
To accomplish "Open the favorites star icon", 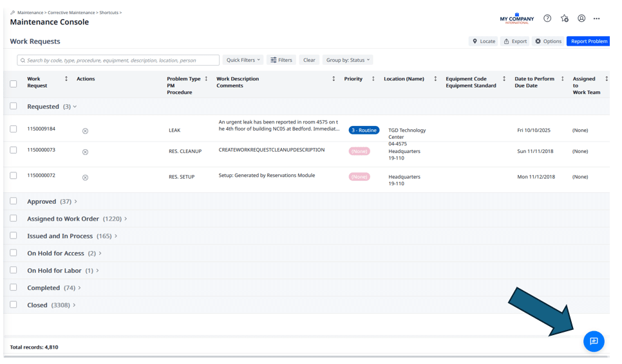I will [564, 19].
